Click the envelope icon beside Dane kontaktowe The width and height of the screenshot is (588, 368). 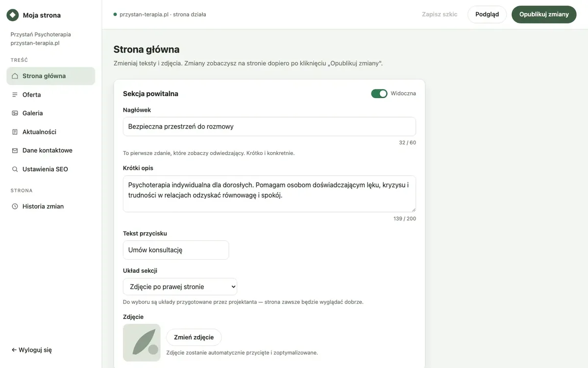[15, 151]
